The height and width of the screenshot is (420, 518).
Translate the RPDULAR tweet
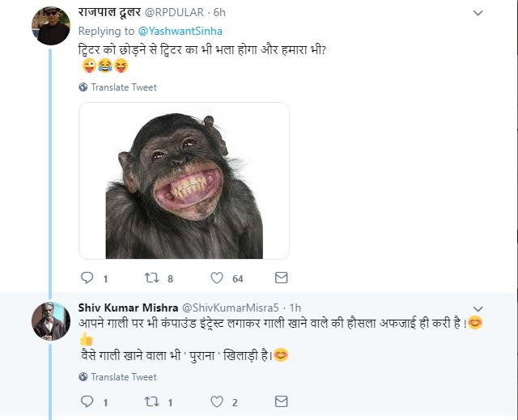pyautogui.click(x=123, y=87)
